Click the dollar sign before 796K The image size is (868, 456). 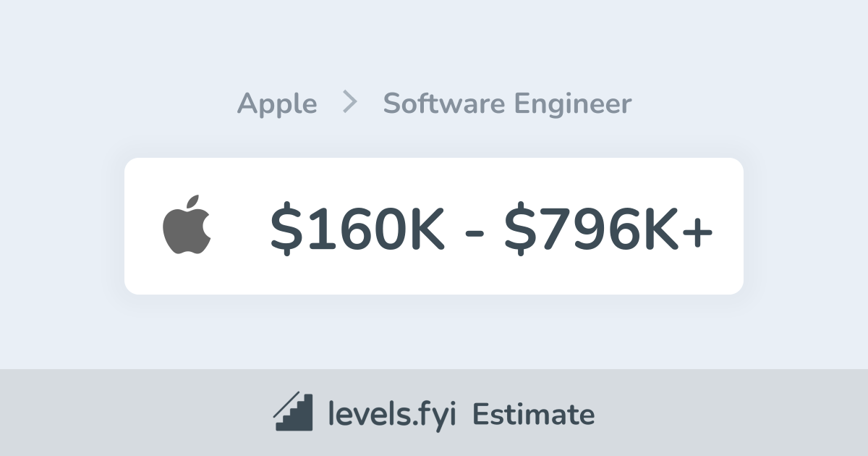(x=520, y=227)
